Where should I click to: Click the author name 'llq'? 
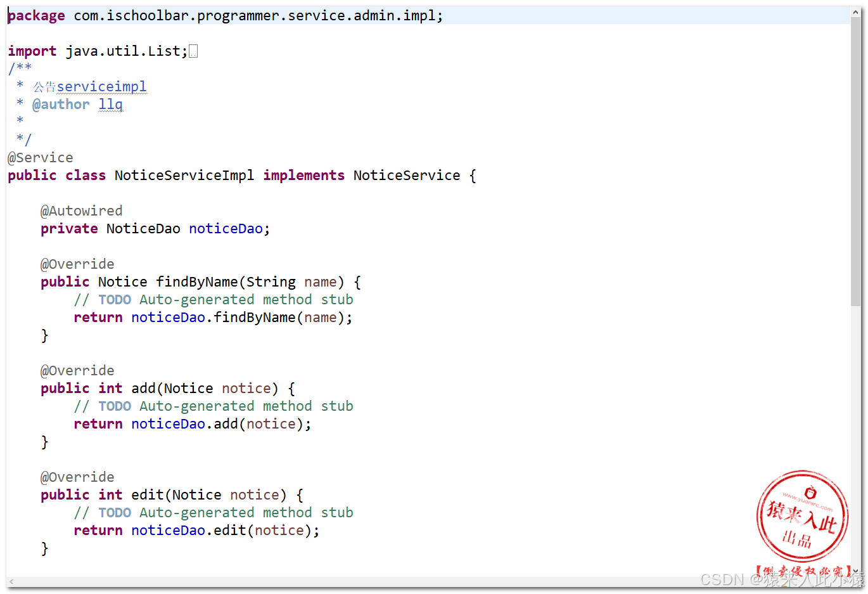pos(111,105)
